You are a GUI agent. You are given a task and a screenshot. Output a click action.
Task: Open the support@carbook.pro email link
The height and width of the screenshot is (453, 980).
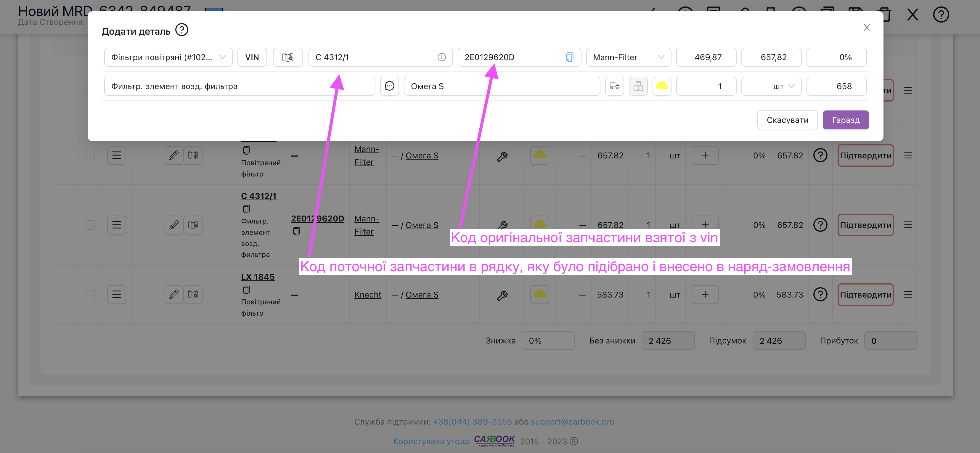coord(572,421)
